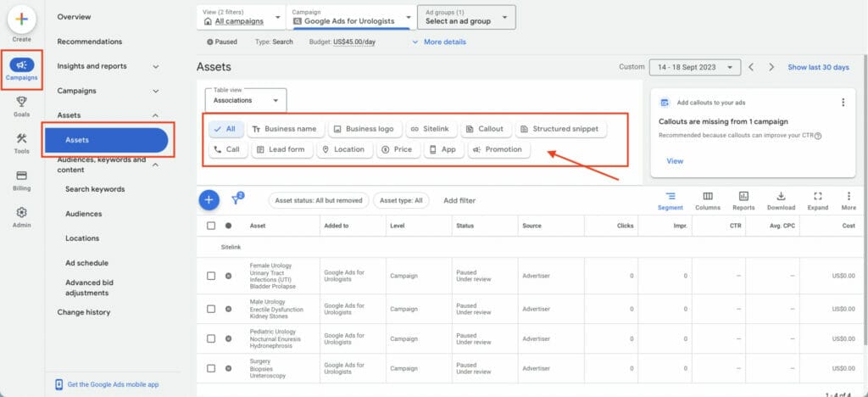Check the Female Urology sitelink row

(211, 276)
